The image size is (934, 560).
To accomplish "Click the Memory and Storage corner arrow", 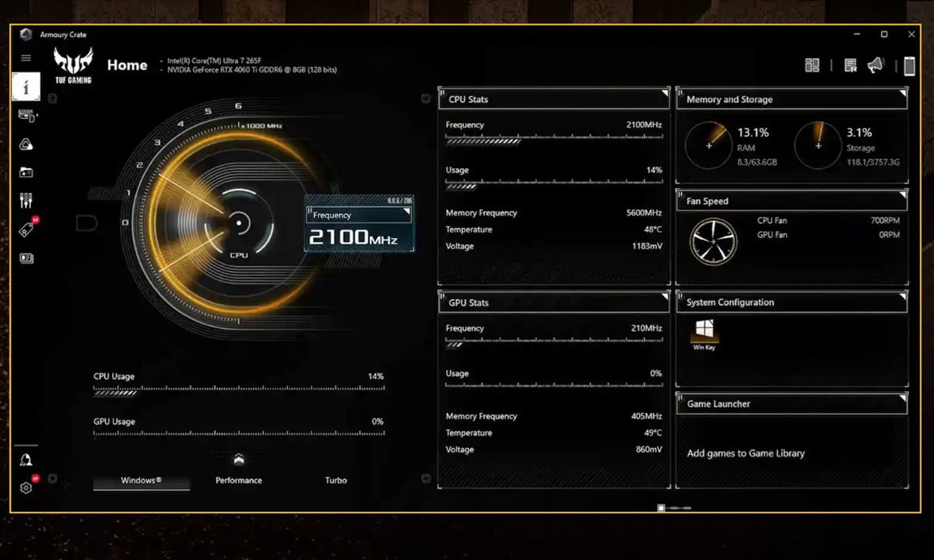I will 902,94.
